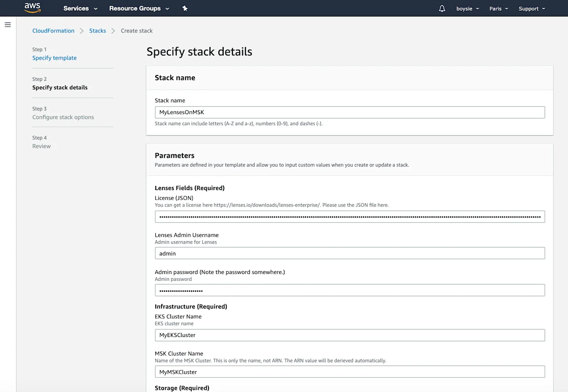Open the sidebar hamburger menu
The width and height of the screenshot is (568, 392).
[8, 24]
